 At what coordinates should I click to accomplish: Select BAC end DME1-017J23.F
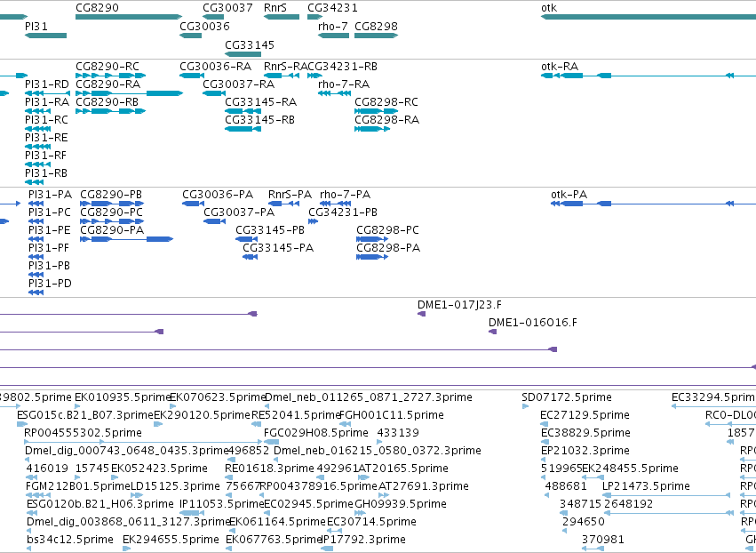(x=421, y=314)
